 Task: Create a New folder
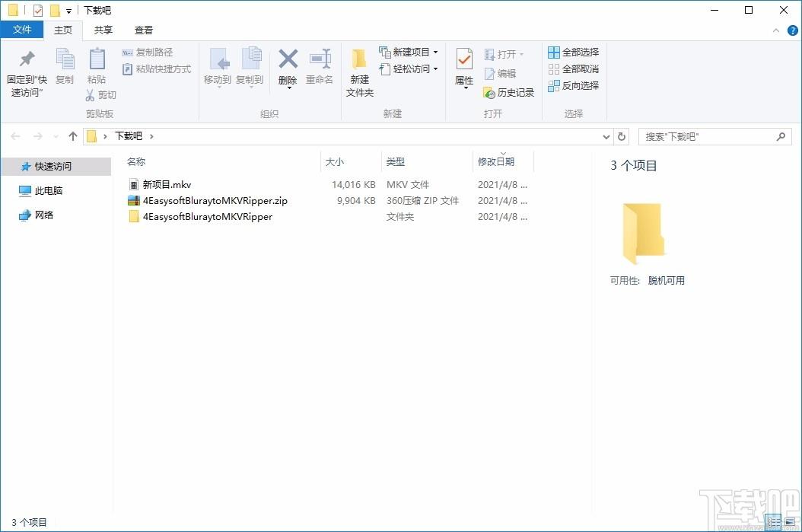(x=360, y=72)
